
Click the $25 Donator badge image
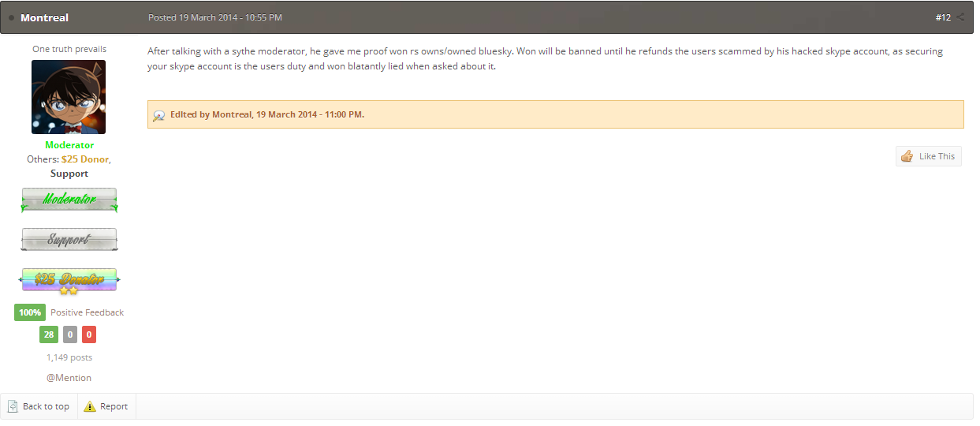point(69,280)
